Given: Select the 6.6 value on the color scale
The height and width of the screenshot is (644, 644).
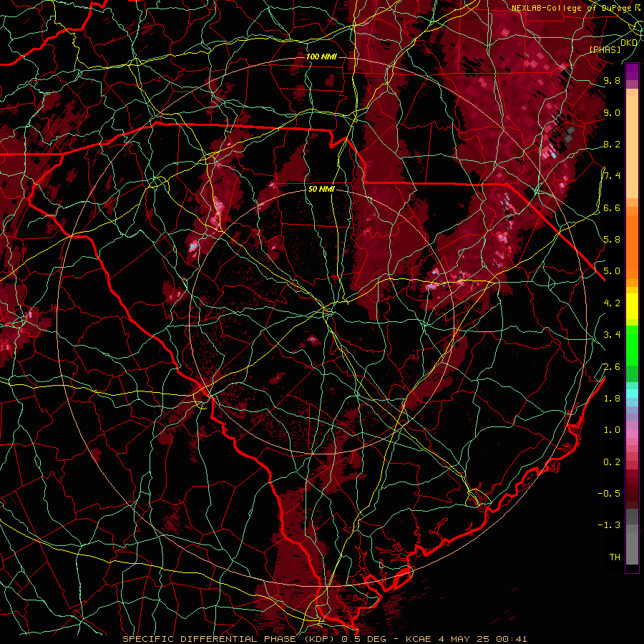Looking at the screenshot, I should coord(612,208).
